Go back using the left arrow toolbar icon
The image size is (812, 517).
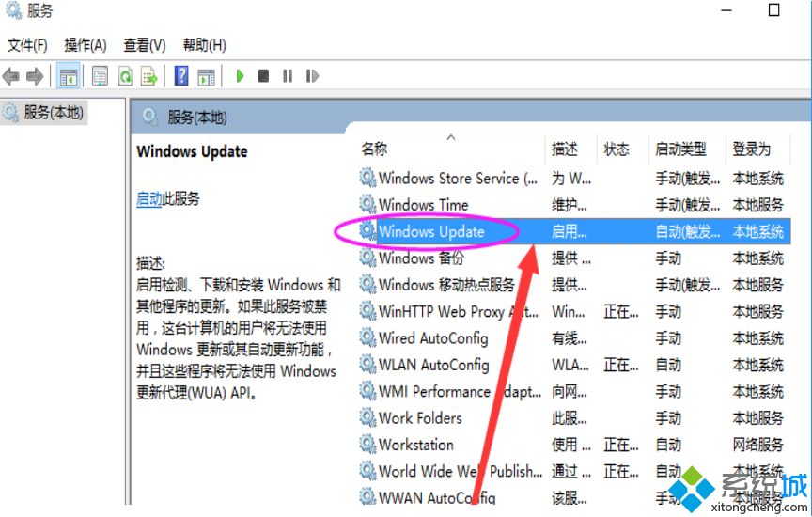(11, 77)
